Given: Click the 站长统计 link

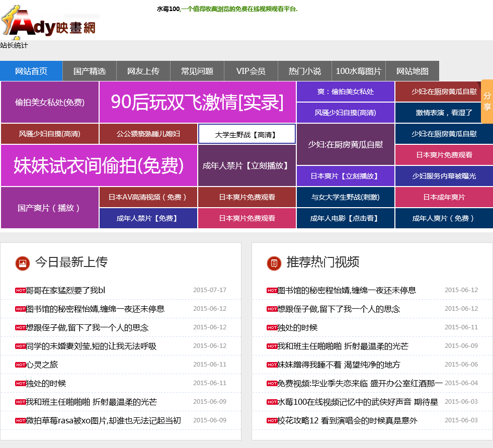Looking at the screenshot, I should (x=14, y=45).
